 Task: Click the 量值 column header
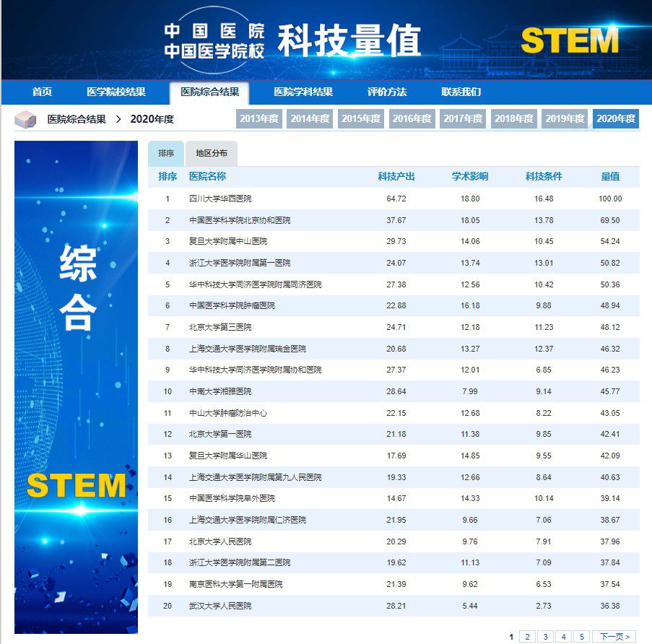coord(610,176)
